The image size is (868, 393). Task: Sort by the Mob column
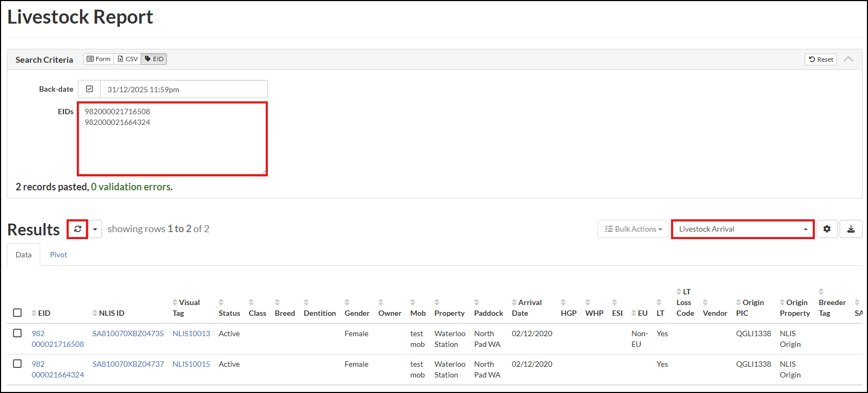click(x=418, y=308)
